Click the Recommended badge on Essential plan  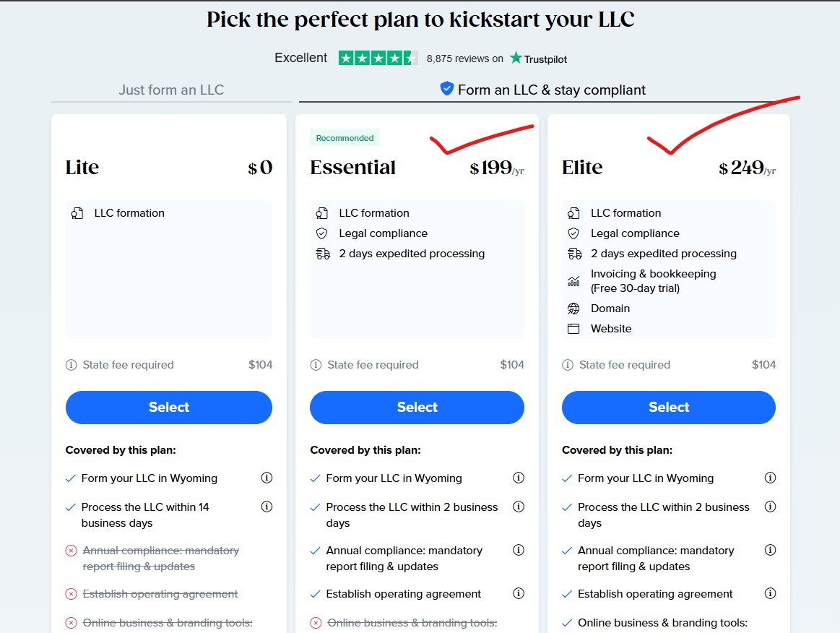coord(345,138)
